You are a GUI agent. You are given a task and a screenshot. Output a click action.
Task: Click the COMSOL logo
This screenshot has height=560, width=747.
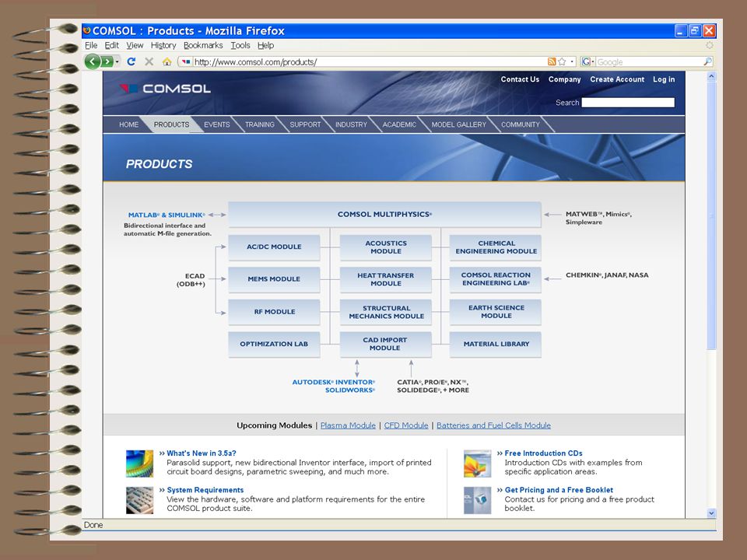click(x=165, y=89)
